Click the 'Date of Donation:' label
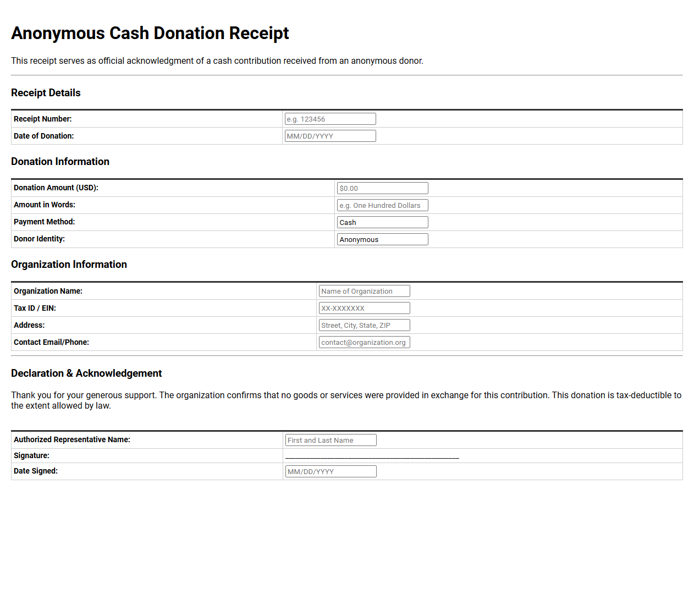 tap(43, 136)
